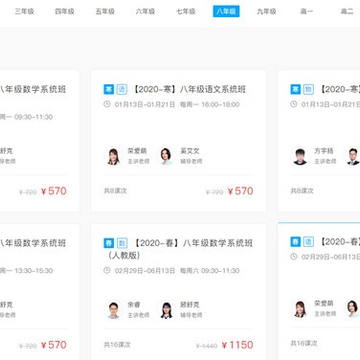
Task: Switch to the 五年级 grade tab
Action: click(105, 11)
